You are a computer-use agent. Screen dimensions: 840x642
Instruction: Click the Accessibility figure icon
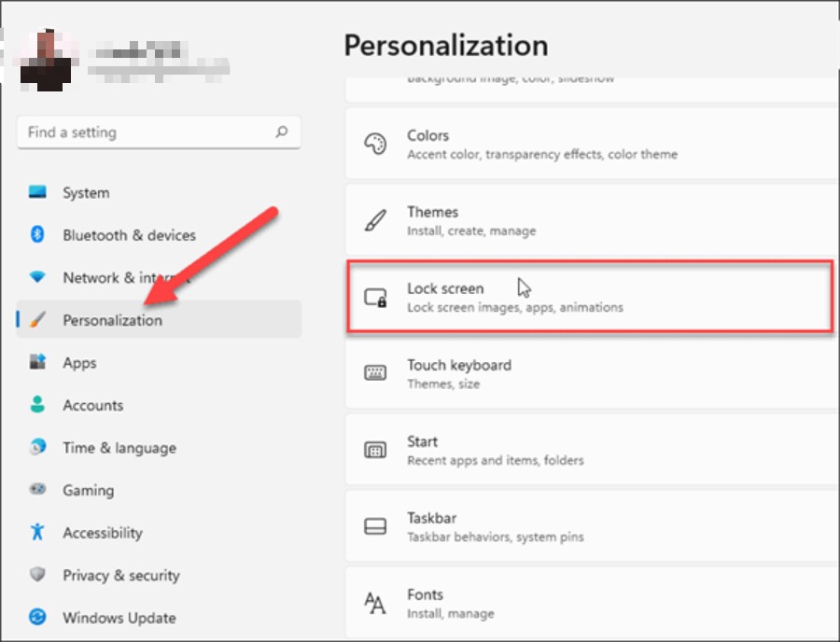click(37, 532)
